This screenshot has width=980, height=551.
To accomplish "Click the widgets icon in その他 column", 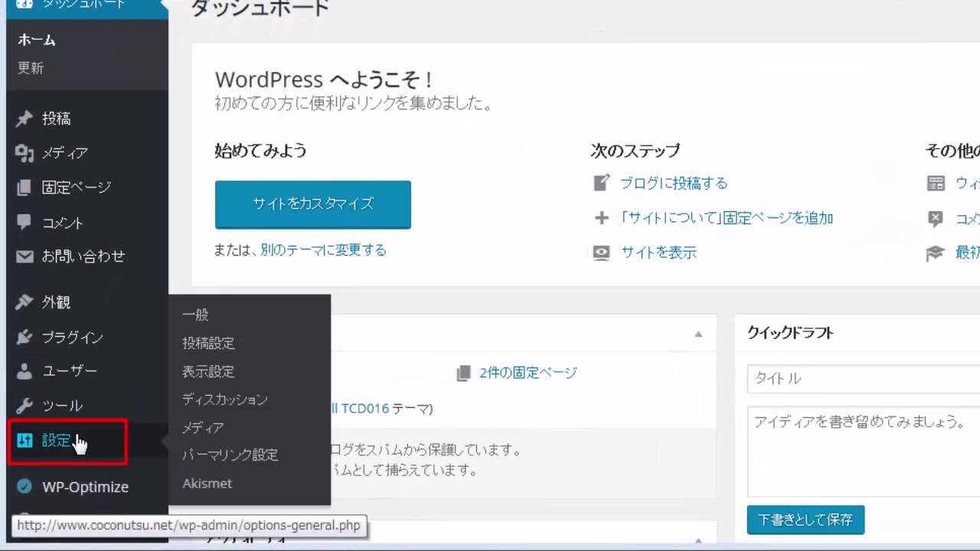I will tap(936, 183).
